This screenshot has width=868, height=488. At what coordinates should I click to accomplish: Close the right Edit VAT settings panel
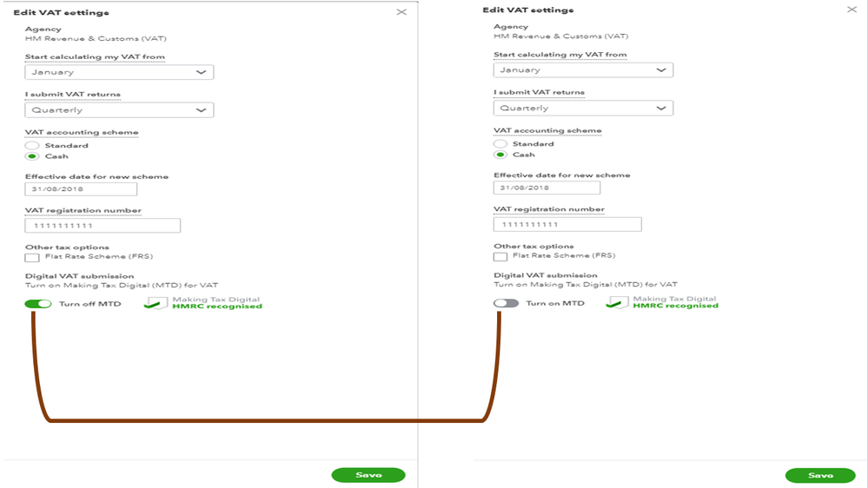pyautogui.click(x=851, y=10)
